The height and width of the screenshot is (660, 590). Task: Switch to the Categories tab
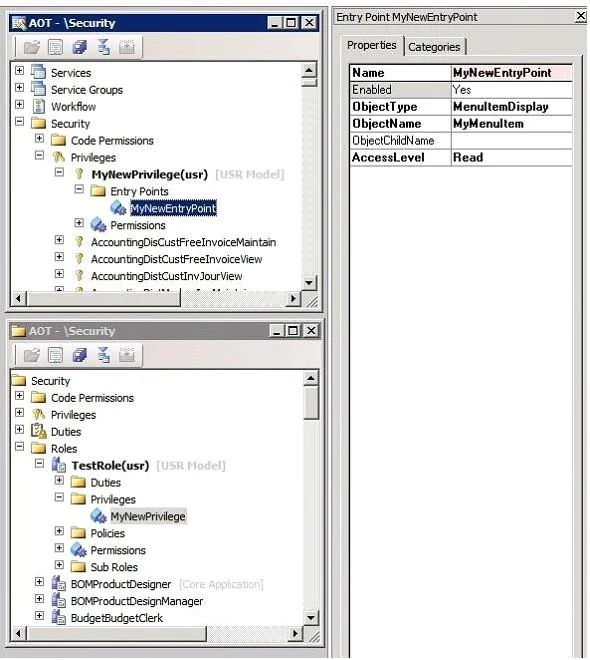click(434, 47)
